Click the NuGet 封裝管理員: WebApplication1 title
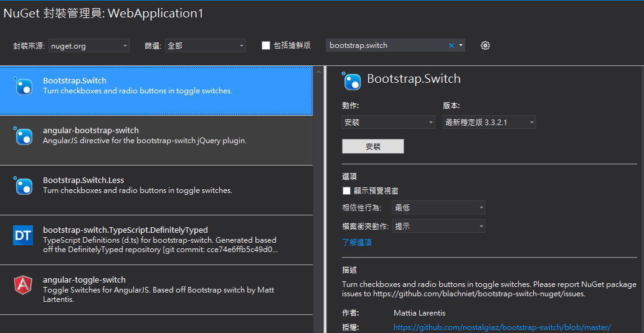 click(x=103, y=14)
